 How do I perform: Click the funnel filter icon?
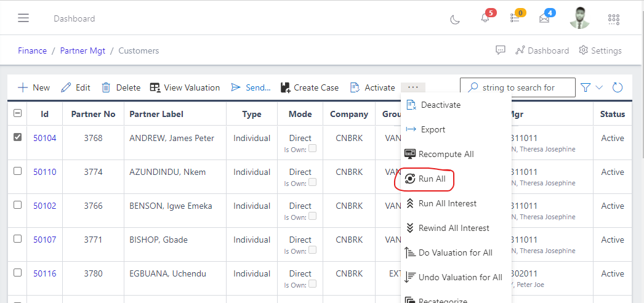tap(586, 87)
